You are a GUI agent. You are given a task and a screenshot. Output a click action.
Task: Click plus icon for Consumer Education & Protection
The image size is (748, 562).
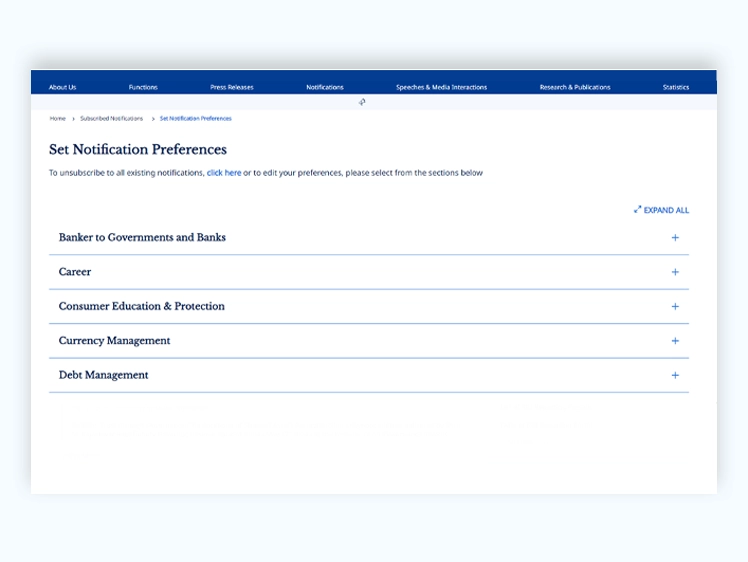click(675, 306)
